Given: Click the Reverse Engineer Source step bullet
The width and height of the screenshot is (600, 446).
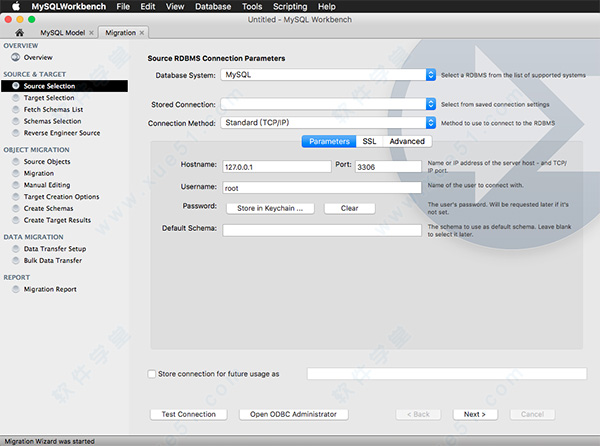Looking at the screenshot, I should (16, 133).
